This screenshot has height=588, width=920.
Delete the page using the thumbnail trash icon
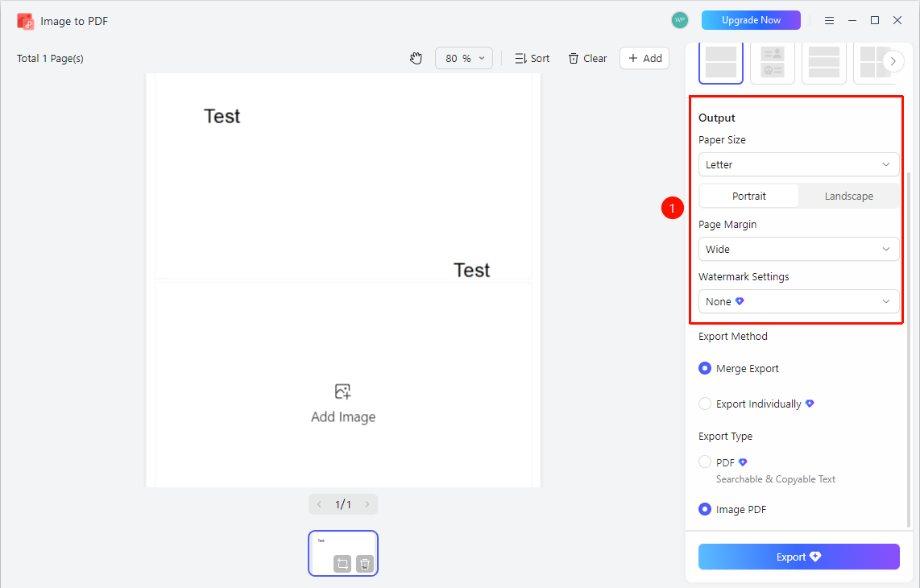364,563
